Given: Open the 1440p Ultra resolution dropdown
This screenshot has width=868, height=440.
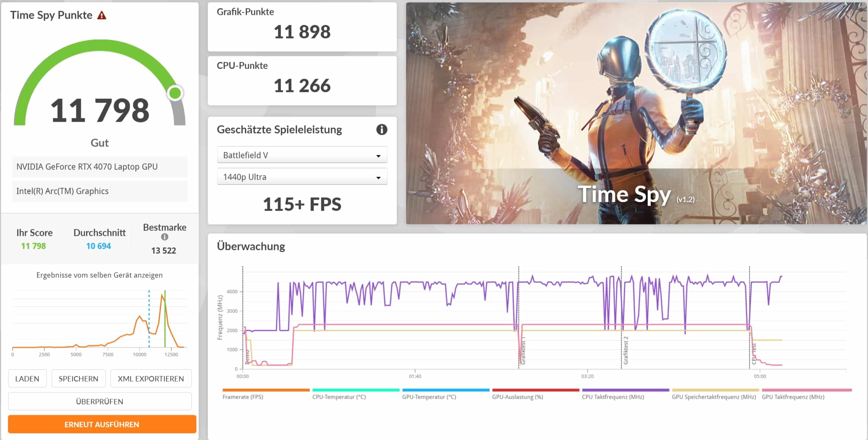Looking at the screenshot, I should [302, 177].
